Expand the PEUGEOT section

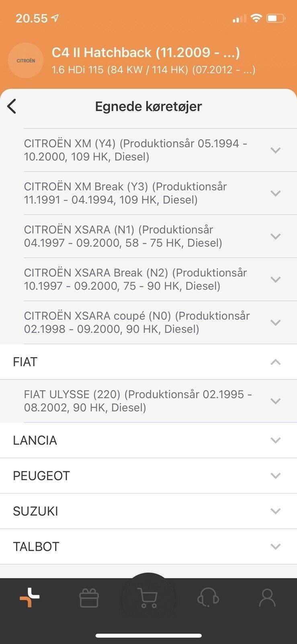pyautogui.click(x=275, y=476)
